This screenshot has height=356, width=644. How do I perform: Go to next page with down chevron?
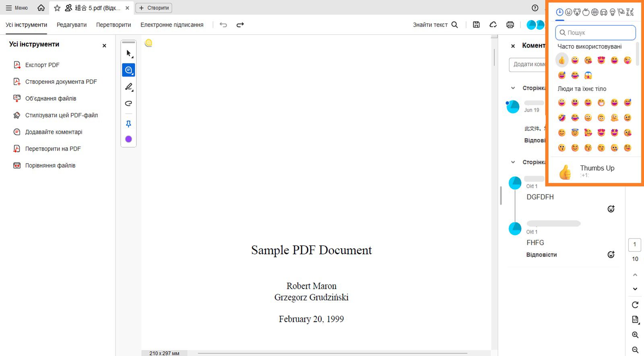635,289
